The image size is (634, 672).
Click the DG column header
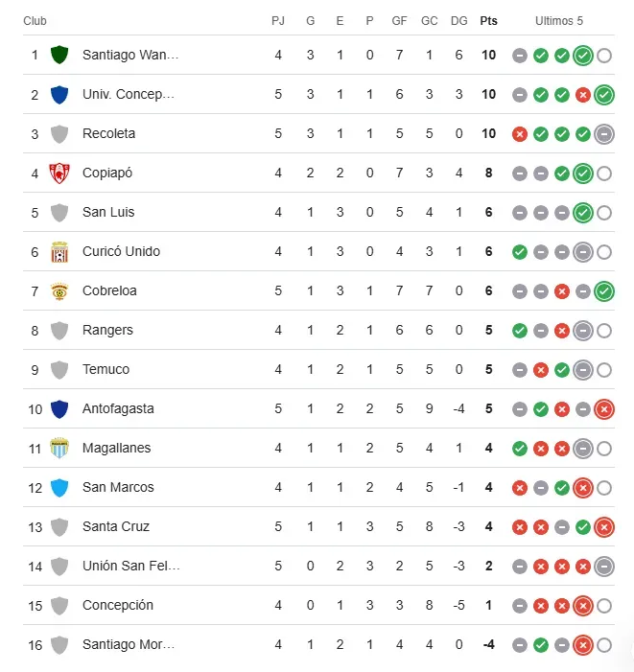tap(458, 21)
